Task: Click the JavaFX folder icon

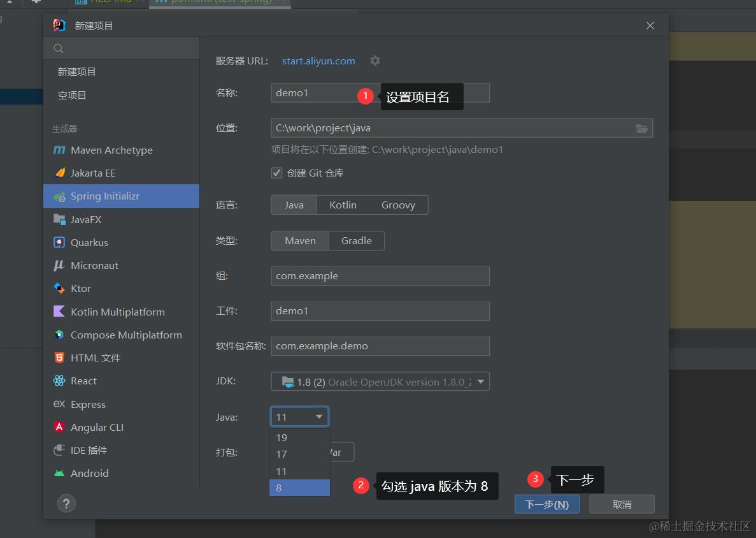Action: click(59, 219)
